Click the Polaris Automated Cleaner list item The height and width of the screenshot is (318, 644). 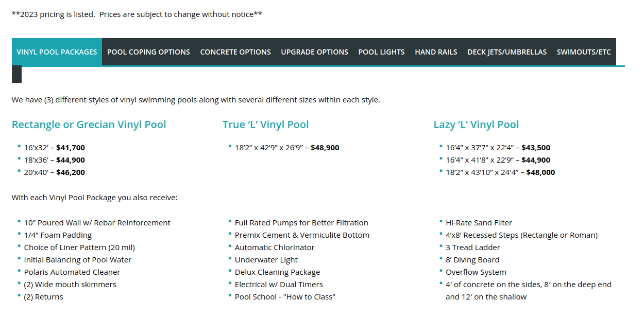72,272
